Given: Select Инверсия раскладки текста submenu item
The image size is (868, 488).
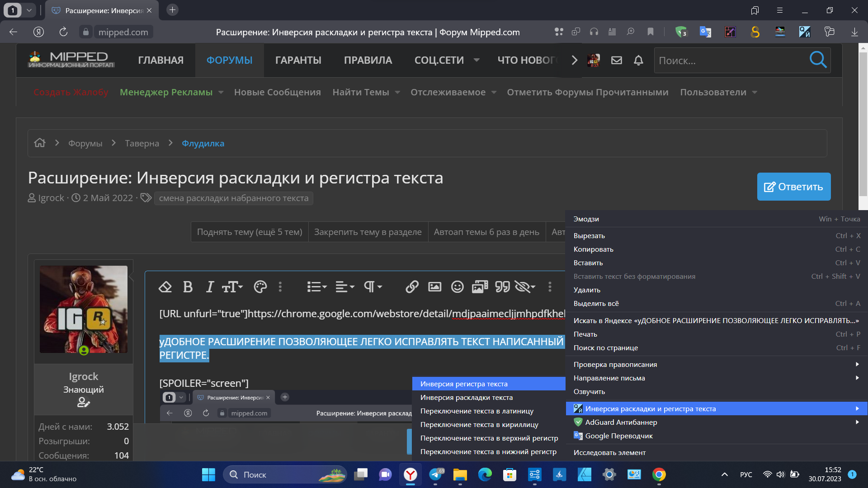Looking at the screenshot, I should point(489,397).
